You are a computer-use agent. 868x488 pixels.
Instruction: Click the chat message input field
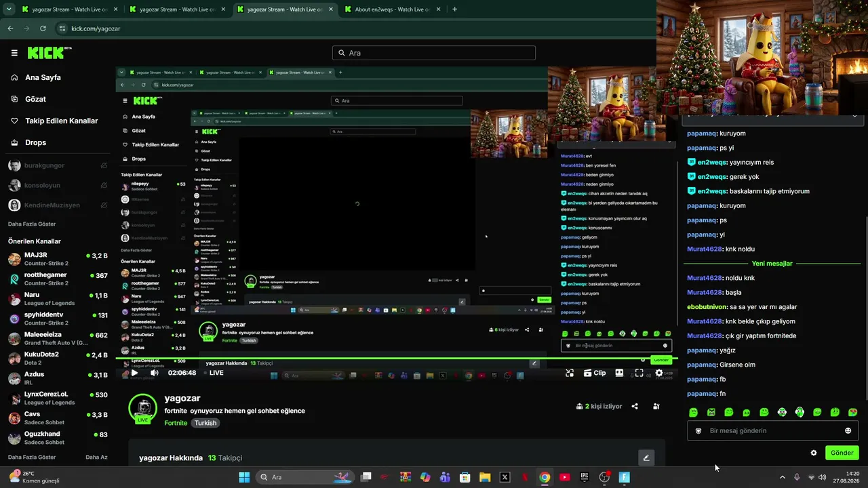pos(772,430)
